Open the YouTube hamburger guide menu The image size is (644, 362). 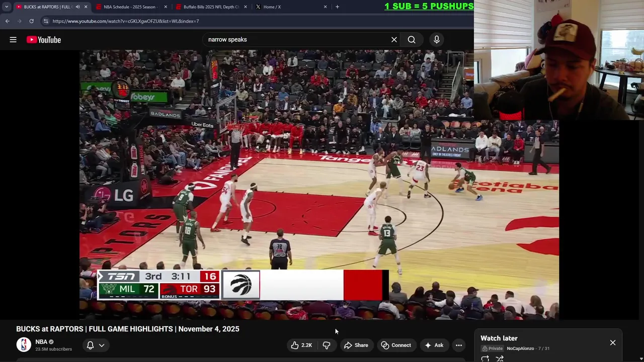[x=13, y=40]
